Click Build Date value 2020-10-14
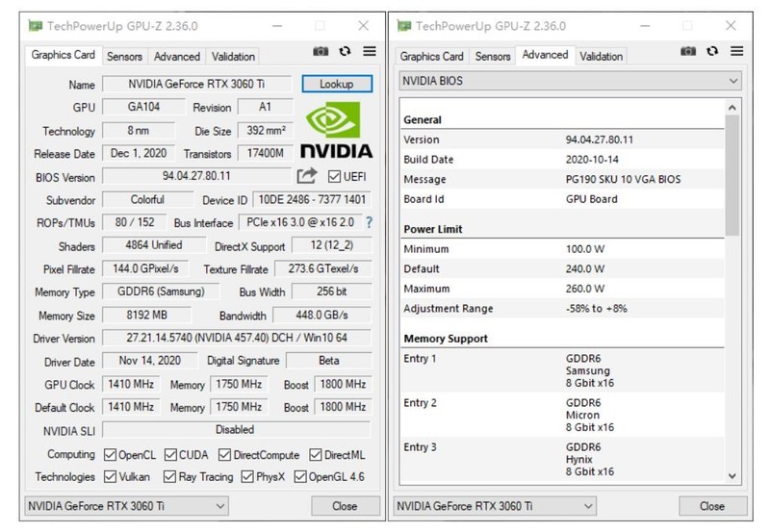The image size is (770, 532). pyautogui.click(x=592, y=160)
